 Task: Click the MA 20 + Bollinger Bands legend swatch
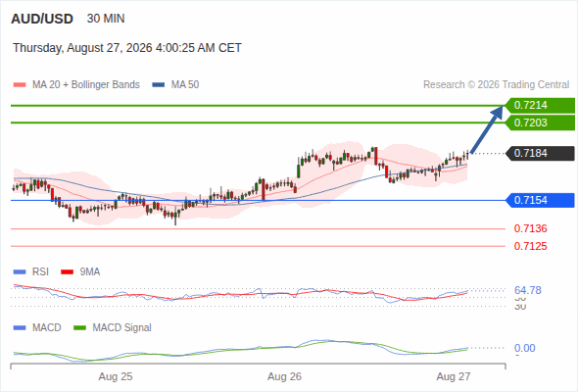(20, 85)
